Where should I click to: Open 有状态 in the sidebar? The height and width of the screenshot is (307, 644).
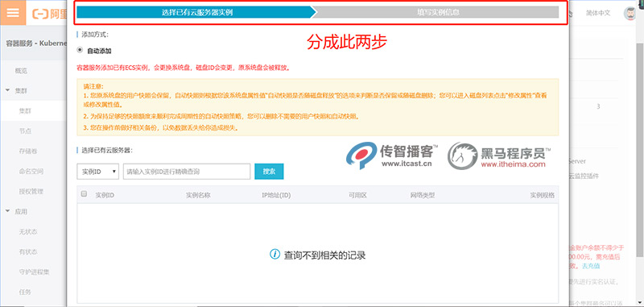[28, 252]
